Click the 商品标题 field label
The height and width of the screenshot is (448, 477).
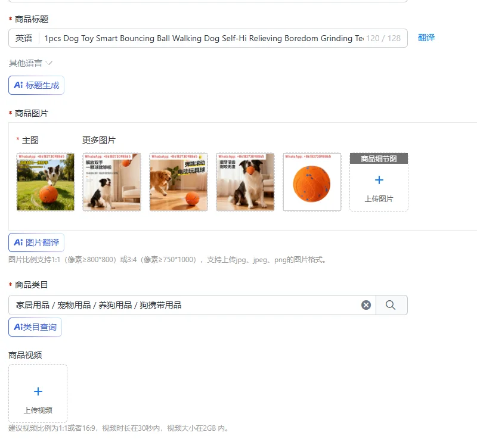pyautogui.click(x=32, y=19)
